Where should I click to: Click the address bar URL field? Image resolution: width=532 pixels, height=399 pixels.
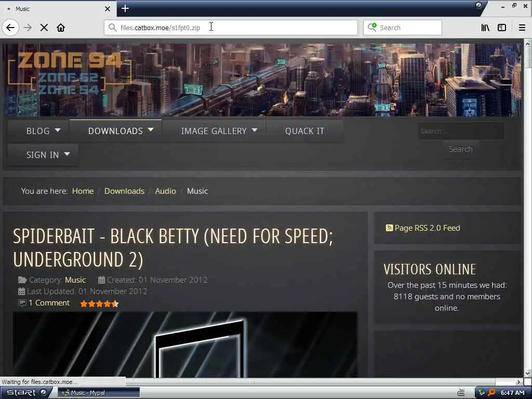(x=231, y=28)
